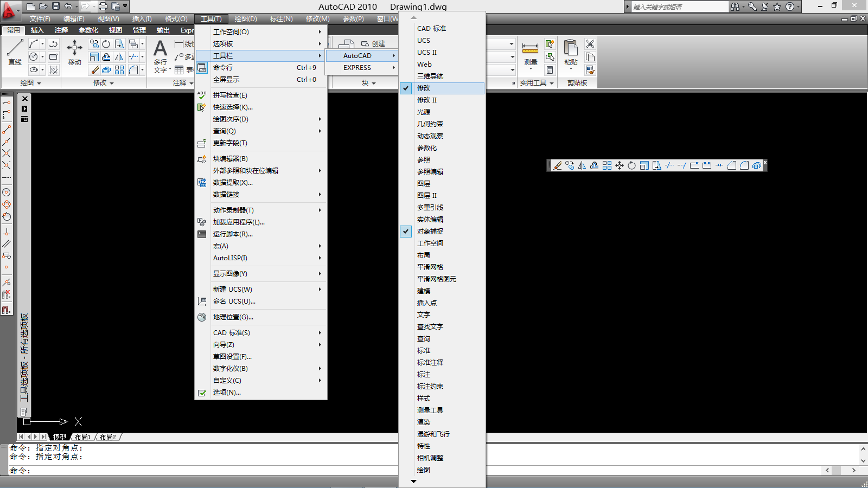Select the Move (移动) tool in ribbon
The width and height of the screenshot is (868, 488).
74,52
